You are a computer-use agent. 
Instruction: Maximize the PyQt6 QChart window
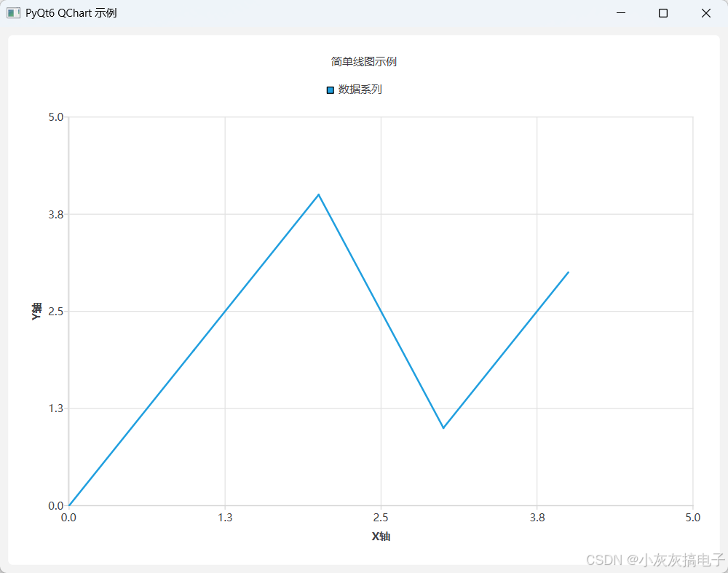663,13
